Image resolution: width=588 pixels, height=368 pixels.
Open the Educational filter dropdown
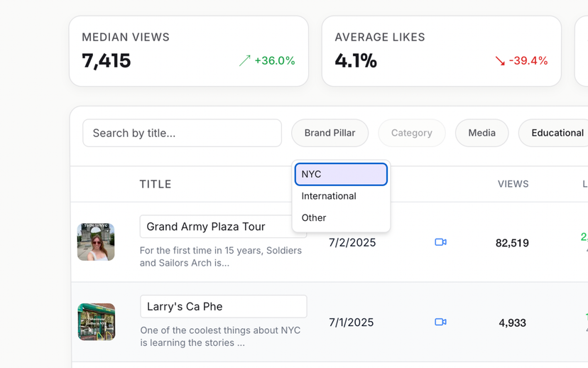click(x=553, y=133)
